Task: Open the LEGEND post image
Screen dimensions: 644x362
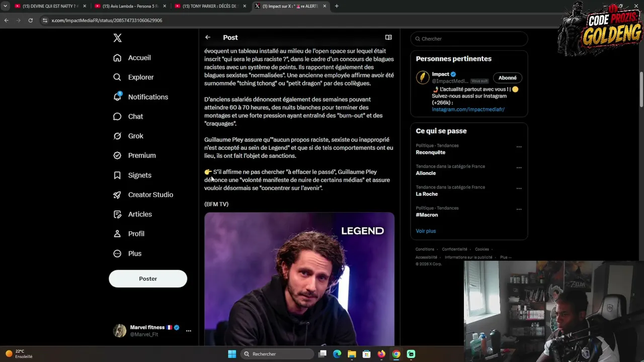Action: [299, 279]
